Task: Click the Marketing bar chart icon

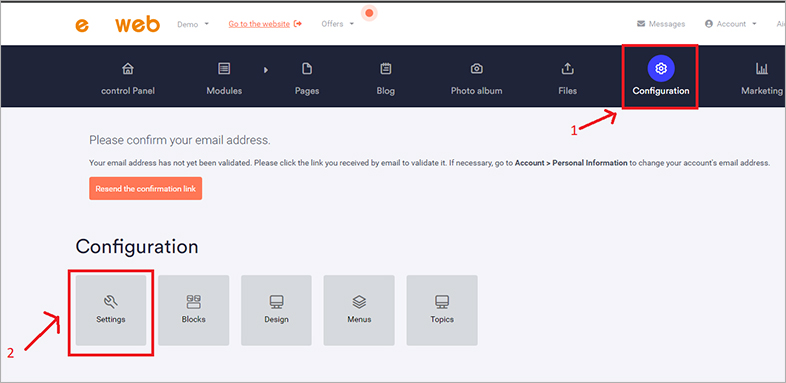Action: 761,69
